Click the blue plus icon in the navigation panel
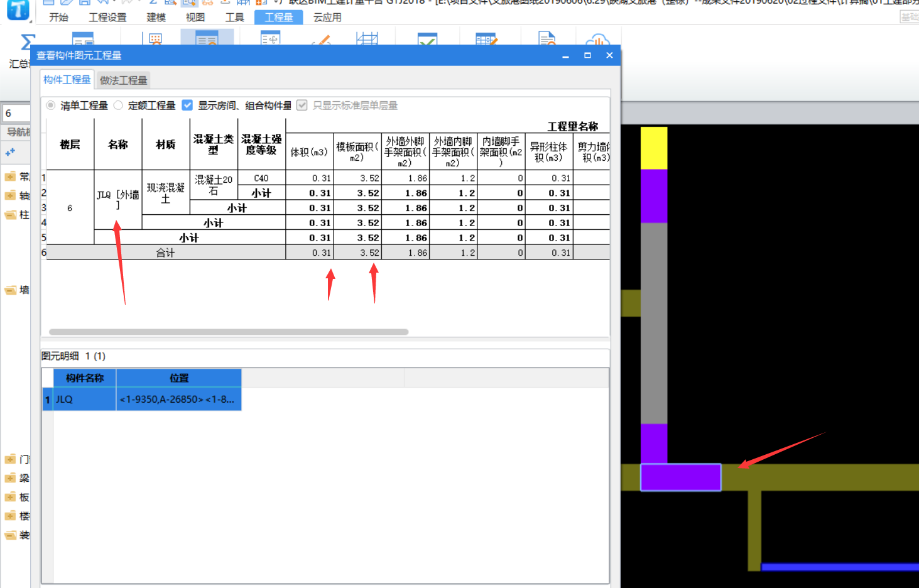Image resolution: width=919 pixels, height=588 pixels. [10, 152]
